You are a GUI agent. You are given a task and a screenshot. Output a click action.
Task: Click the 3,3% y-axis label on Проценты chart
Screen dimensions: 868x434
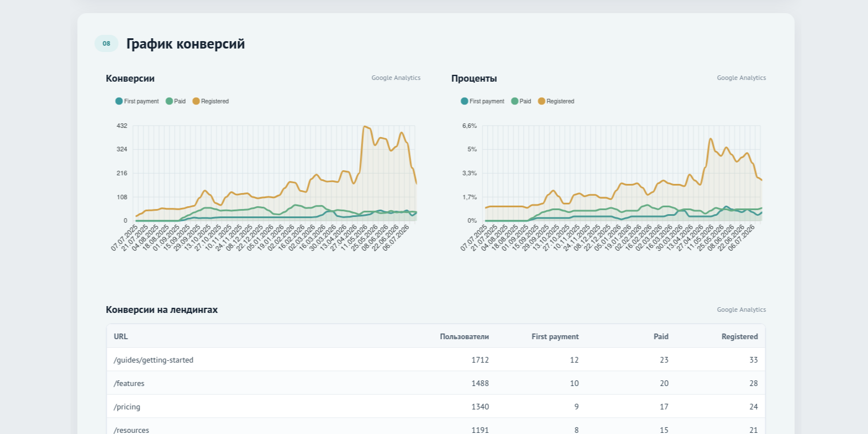(469, 173)
